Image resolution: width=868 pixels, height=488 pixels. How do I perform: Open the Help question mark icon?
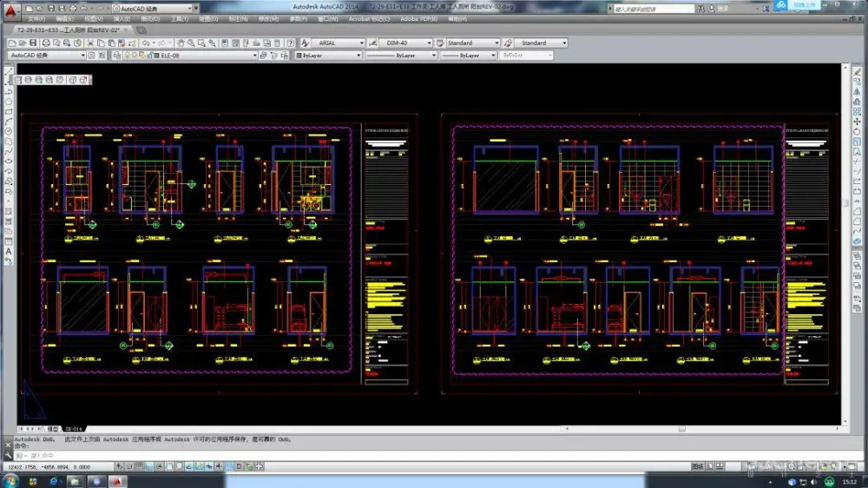(291, 43)
